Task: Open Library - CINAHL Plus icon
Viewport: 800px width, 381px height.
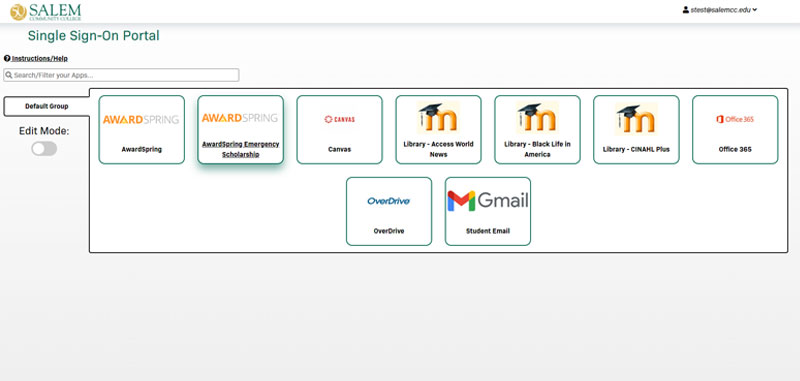Action: (636, 119)
